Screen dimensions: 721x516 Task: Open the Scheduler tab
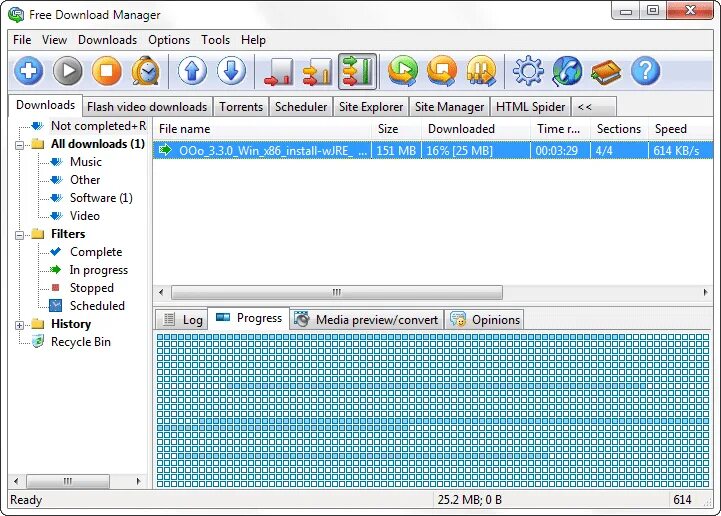coord(301,107)
